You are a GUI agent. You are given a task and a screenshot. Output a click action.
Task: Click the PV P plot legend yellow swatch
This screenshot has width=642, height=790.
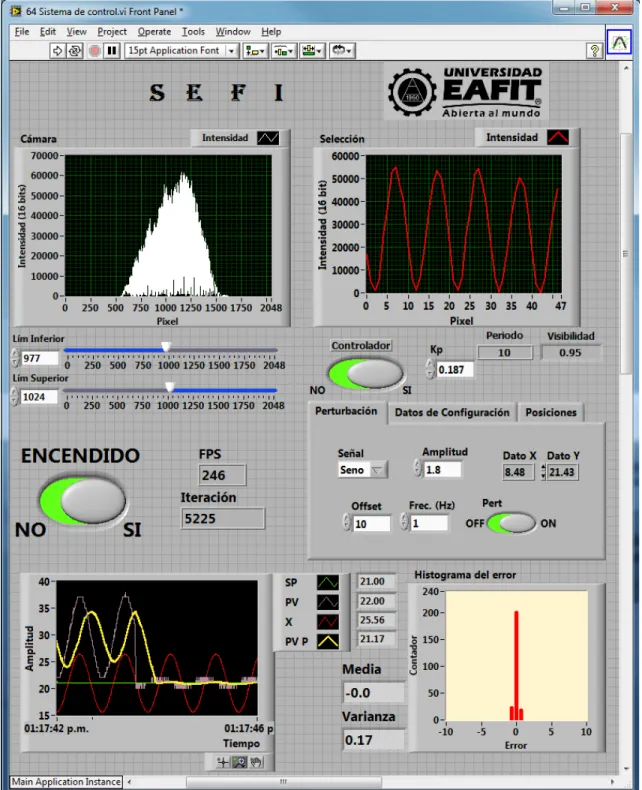click(x=328, y=641)
